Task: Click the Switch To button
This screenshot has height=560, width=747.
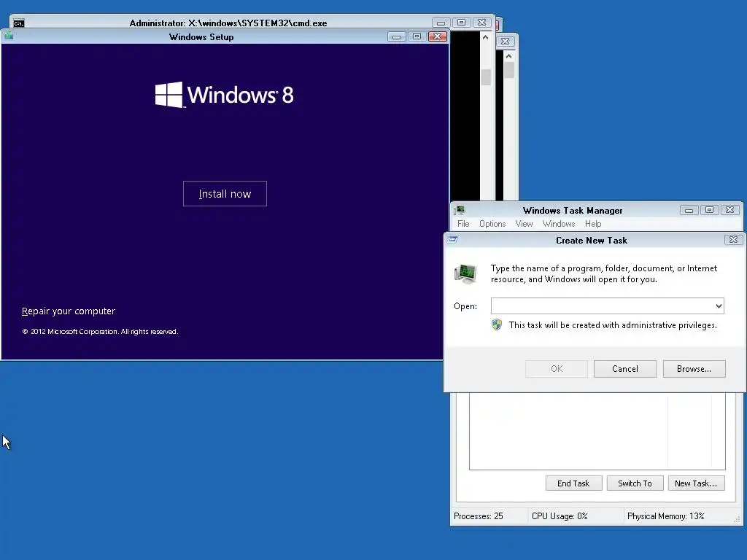Action: click(635, 483)
